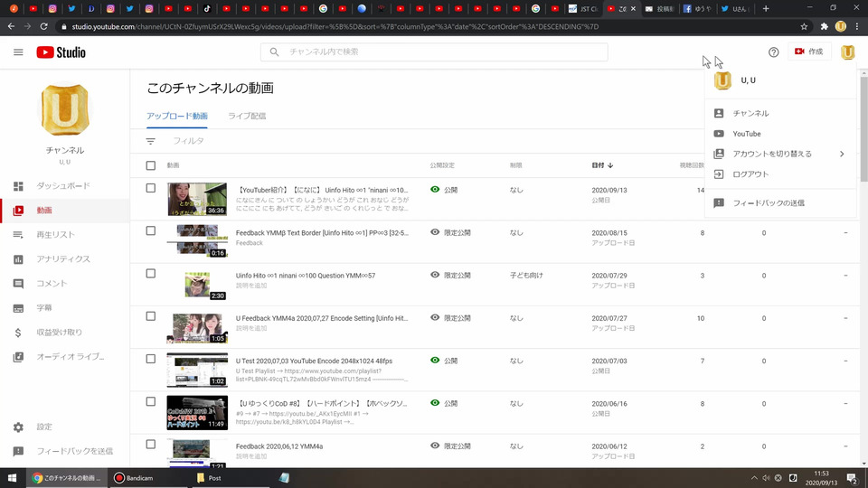This screenshot has height=488, width=868.
Task: Tick the select-all videos checkbox
Action: [150, 165]
